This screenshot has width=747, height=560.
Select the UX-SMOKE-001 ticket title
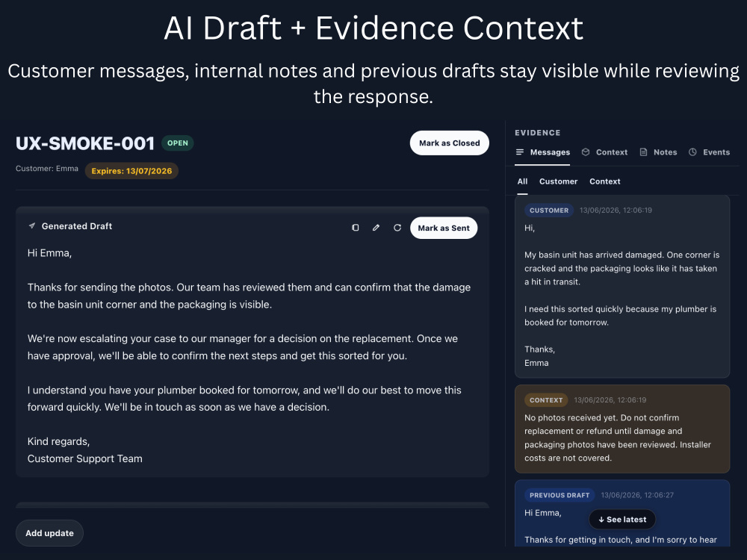[x=85, y=143]
